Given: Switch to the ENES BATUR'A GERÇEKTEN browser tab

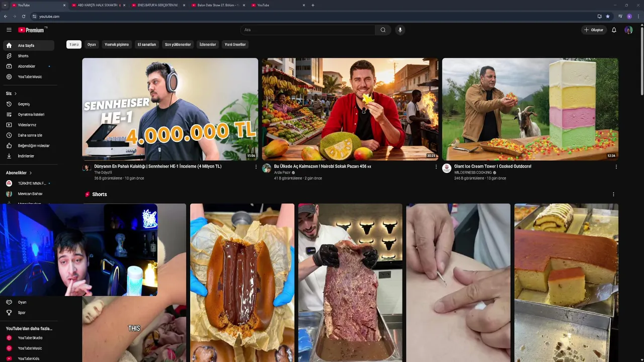Looking at the screenshot, I should (x=158, y=5).
